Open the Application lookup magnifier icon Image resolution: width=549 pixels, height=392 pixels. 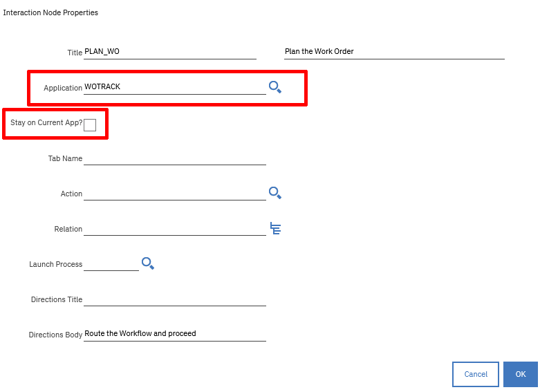click(275, 87)
